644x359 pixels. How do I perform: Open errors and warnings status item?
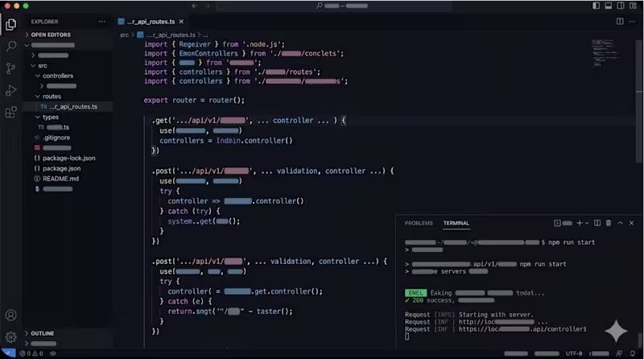pyautogui.click(x=31, y=353)
